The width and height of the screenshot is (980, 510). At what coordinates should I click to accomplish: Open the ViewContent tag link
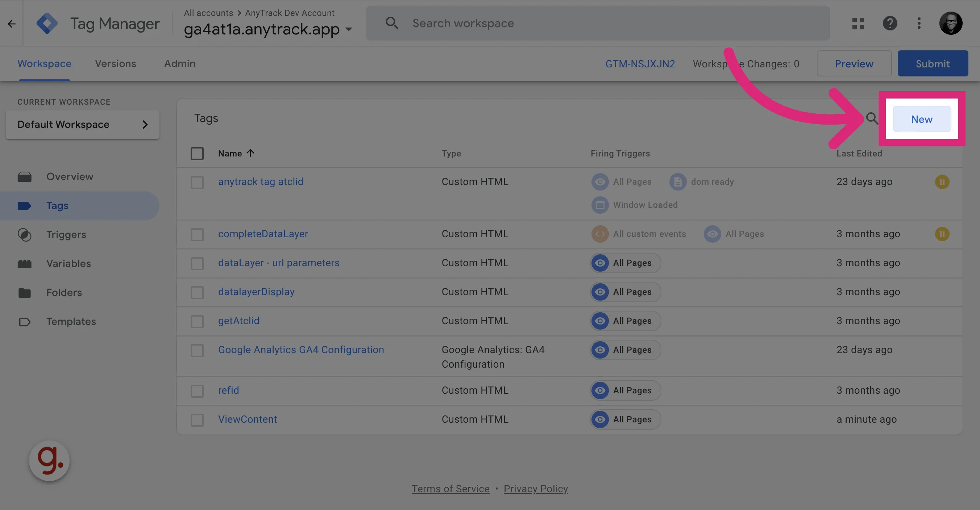[248, 419]
